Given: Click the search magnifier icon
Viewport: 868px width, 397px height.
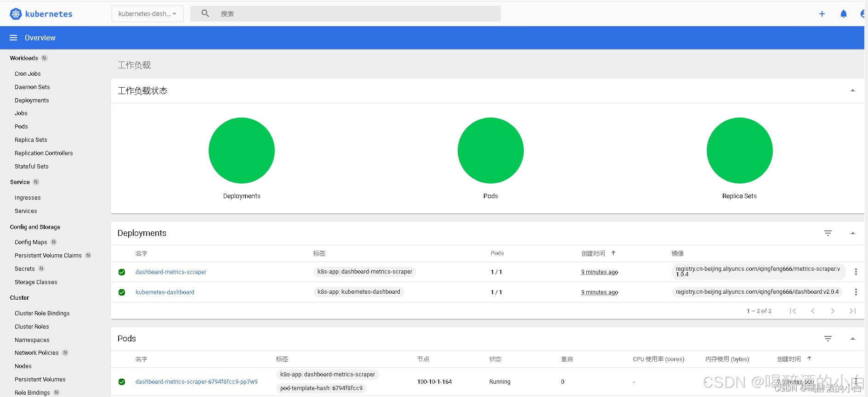Looking at the screenshot, I should pos(205,14).
